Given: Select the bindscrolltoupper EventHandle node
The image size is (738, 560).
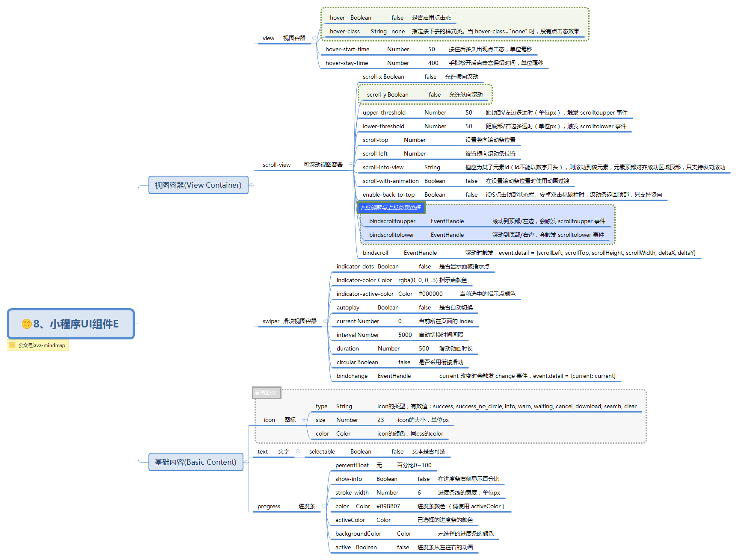Looking at the screenshot, I should [487, 221].
